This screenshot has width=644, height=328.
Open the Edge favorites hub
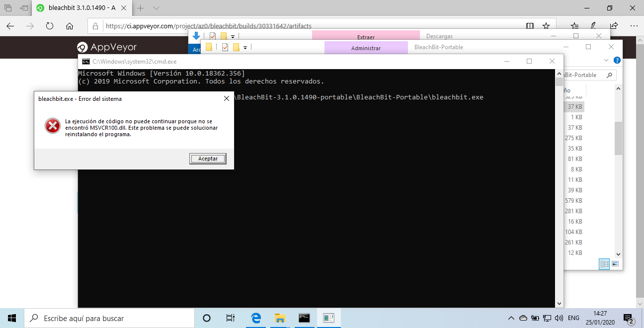click(x=574, y=26)
